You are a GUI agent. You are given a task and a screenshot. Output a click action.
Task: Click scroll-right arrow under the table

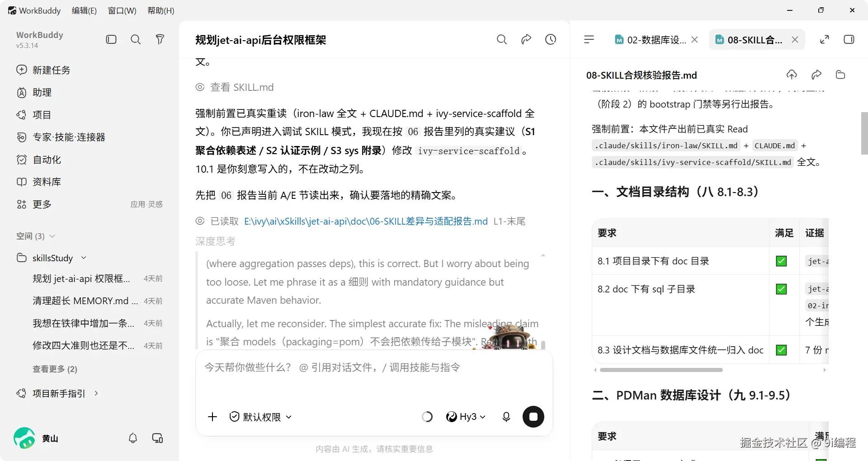825,370
